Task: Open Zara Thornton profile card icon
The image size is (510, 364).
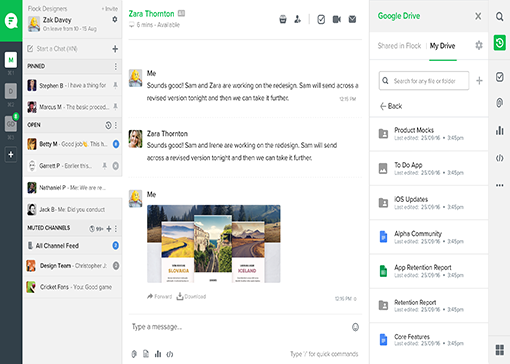Action: [x=181, y=13]
